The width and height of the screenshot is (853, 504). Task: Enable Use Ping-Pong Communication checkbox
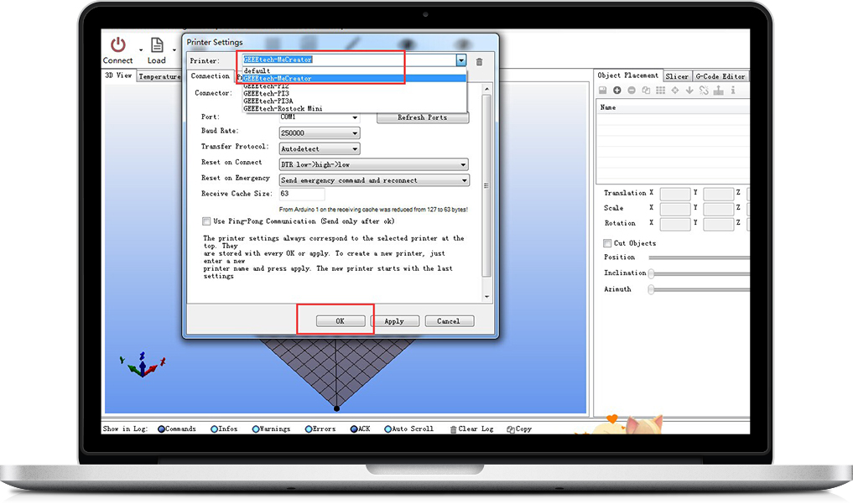tap(206, 221)
